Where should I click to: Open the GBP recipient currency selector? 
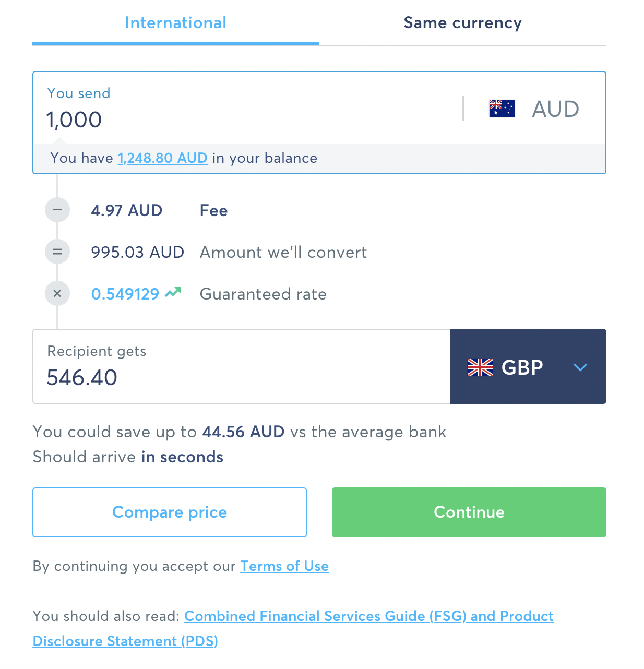522,367
